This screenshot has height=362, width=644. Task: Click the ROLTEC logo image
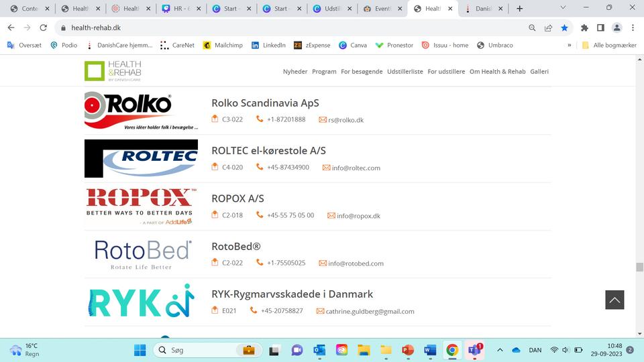pos(141,158)
